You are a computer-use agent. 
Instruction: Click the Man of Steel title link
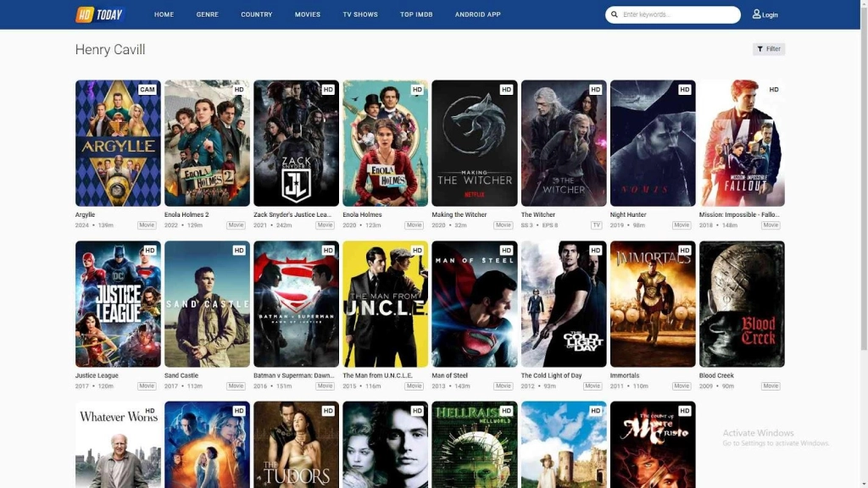pos(449,375)
